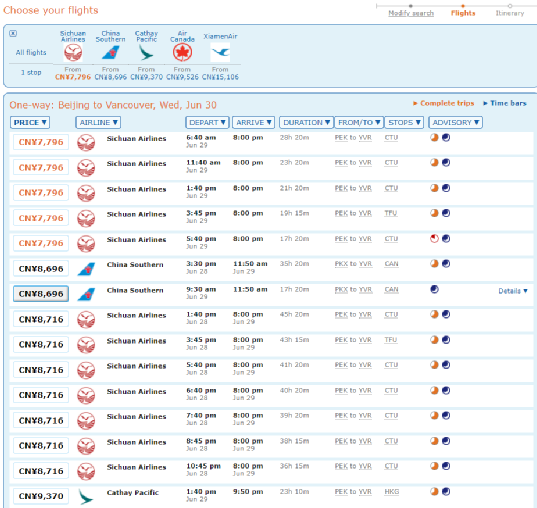This screenshot has height=508, width=537.
Task: Select the CN¥8,696 price for the 3:30 pm flight
Action: 41,269
